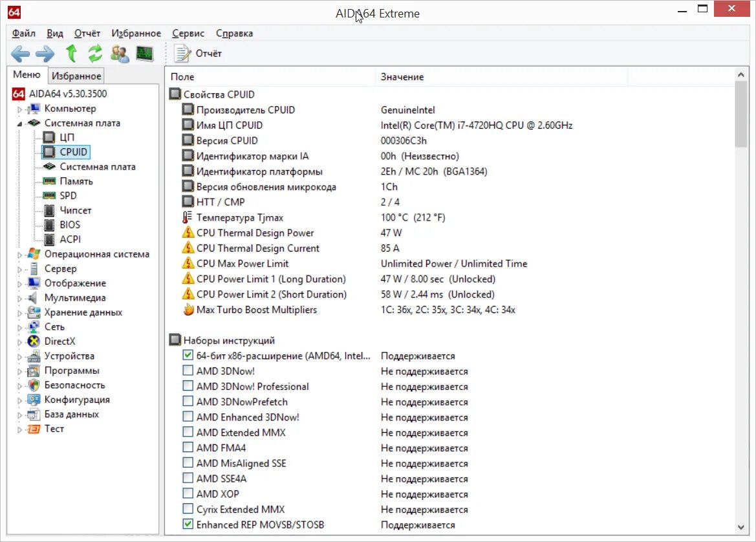This screenshot has height=542, width=756.
Task: Click the Операционная система Windows flag icon
Action: coord(34,254)
